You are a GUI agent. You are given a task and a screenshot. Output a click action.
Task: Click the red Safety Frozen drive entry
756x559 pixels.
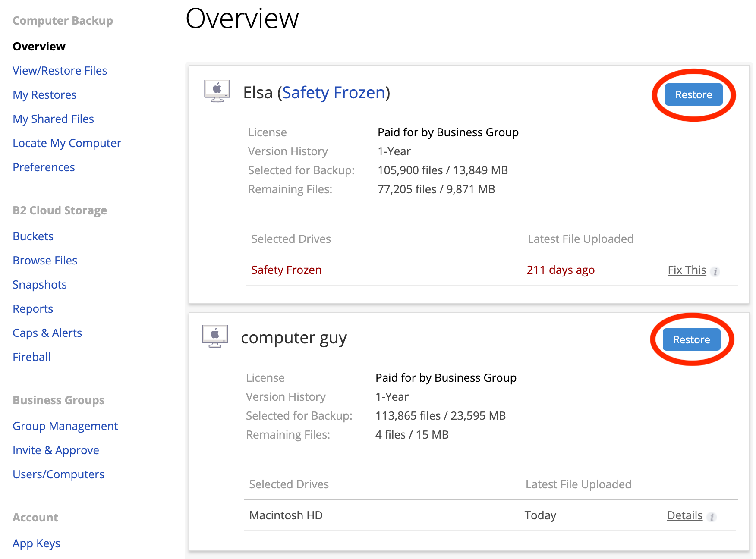point(287,270)
